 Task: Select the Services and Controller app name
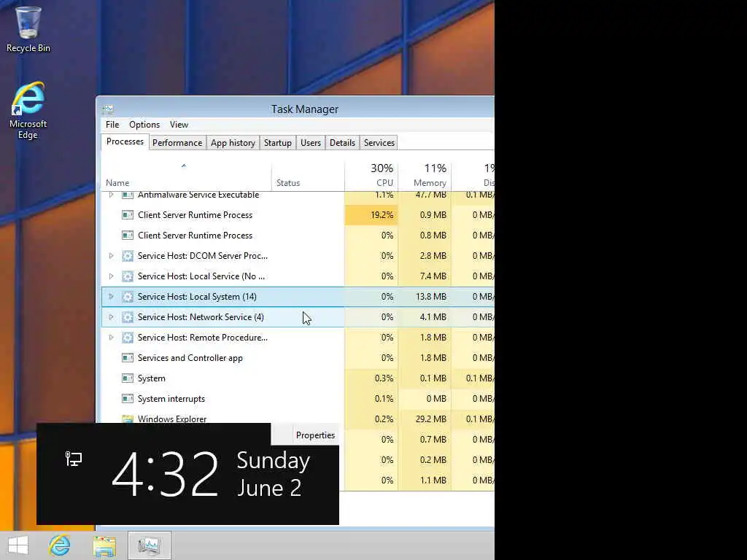[x=190, y=358]
